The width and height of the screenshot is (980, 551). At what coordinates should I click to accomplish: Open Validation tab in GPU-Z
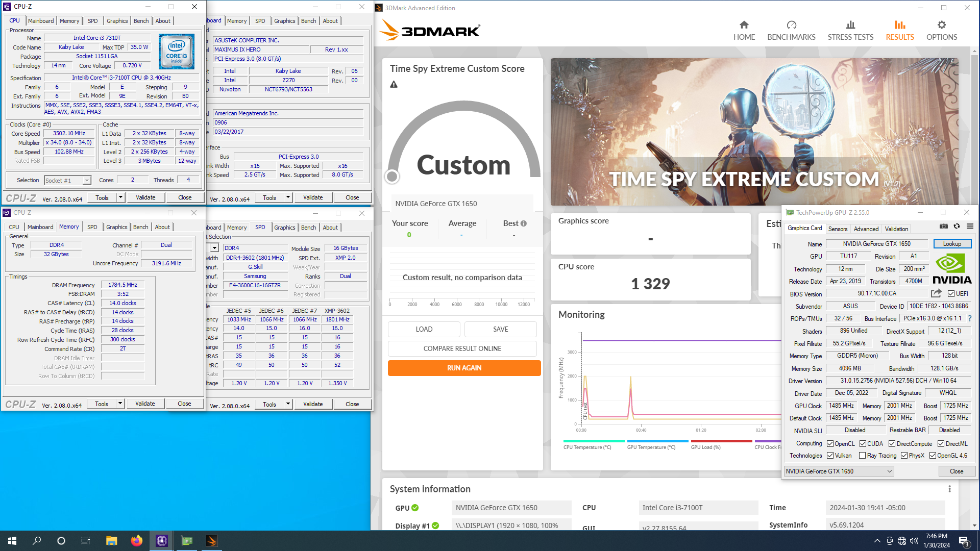coord(896,229)
